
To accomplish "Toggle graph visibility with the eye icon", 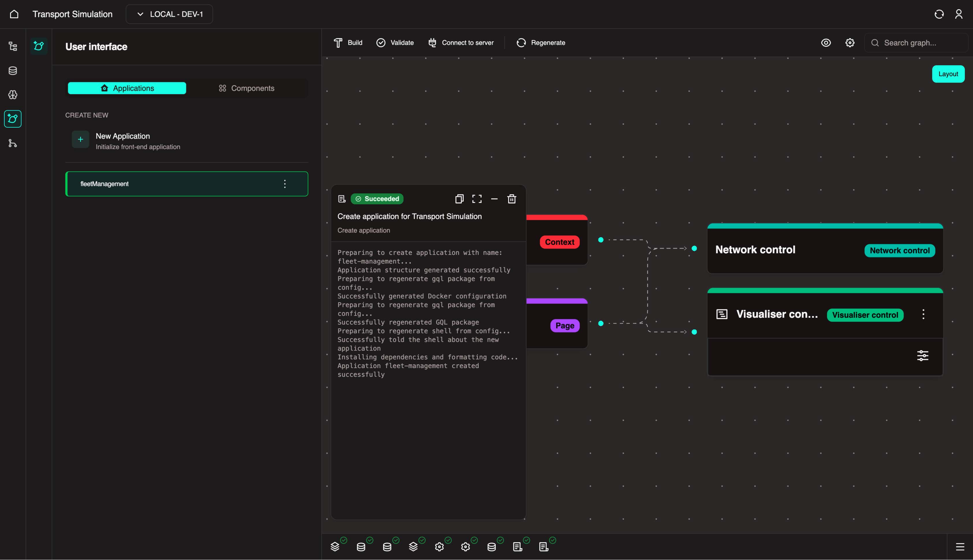I will point(826,43).
